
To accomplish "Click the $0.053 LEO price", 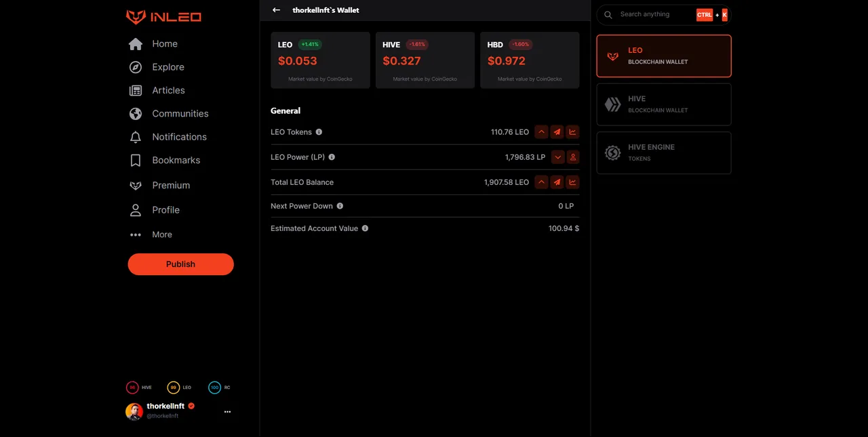I will (298, 61).
